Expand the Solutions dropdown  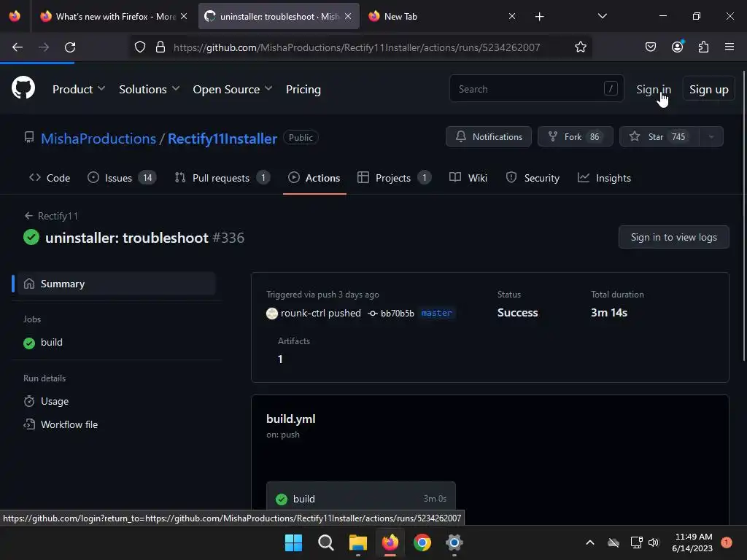pyautogui.click(x=149, y=89)
